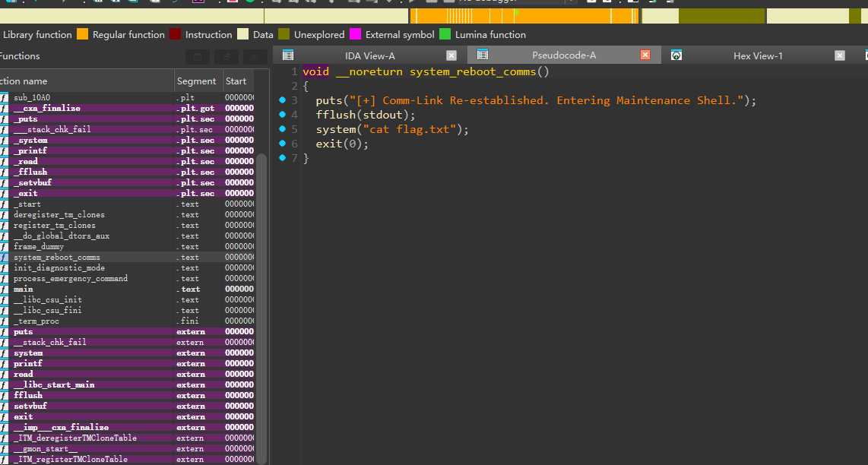Image resolution: width=868 pixels, height=465 pixels.
Task: Click the magenta External symbol legend swatch
Action: (x=356, y=34)
